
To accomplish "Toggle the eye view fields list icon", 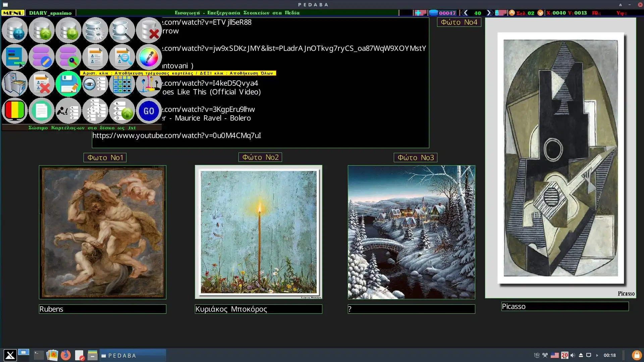I will point(95,84).
